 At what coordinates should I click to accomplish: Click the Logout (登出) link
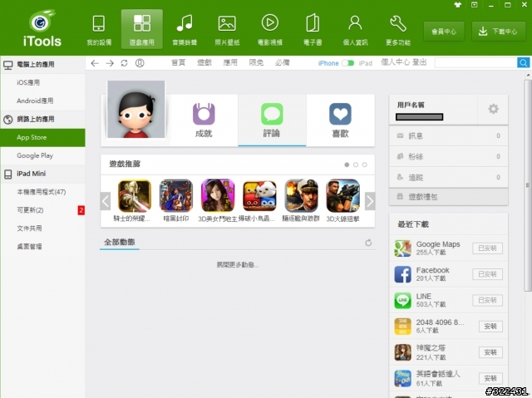pyautogui.click(x=419, y=62)
